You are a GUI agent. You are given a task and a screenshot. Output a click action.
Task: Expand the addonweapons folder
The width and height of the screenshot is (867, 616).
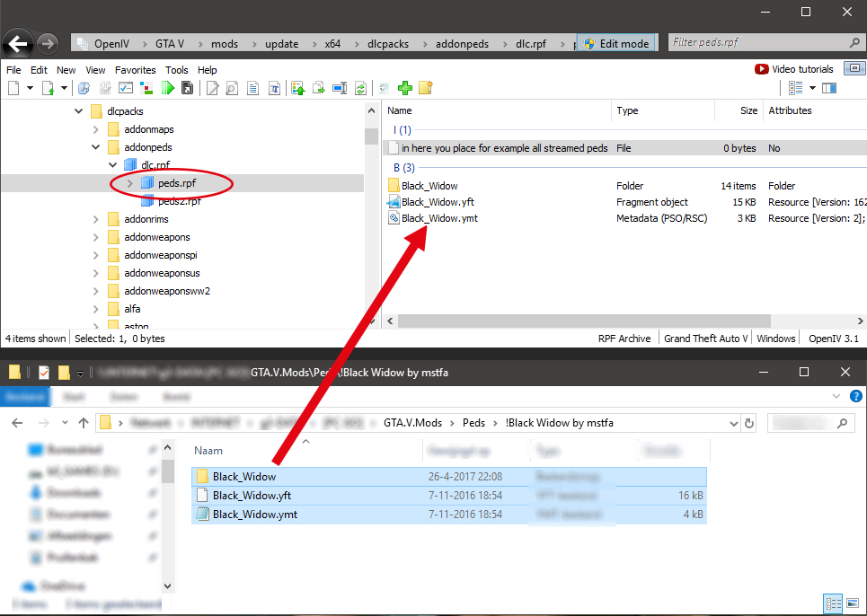[95, 237]
